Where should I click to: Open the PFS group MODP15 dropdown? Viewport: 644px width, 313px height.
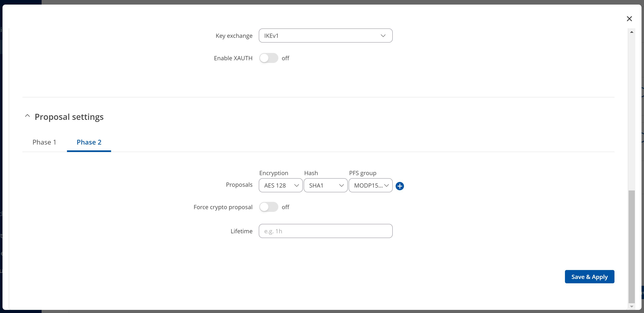[x=370, y=185]
